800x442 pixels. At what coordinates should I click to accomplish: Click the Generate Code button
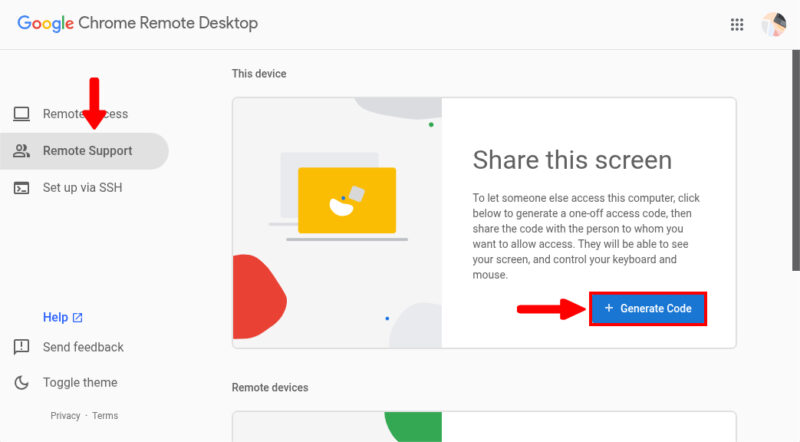648,308
